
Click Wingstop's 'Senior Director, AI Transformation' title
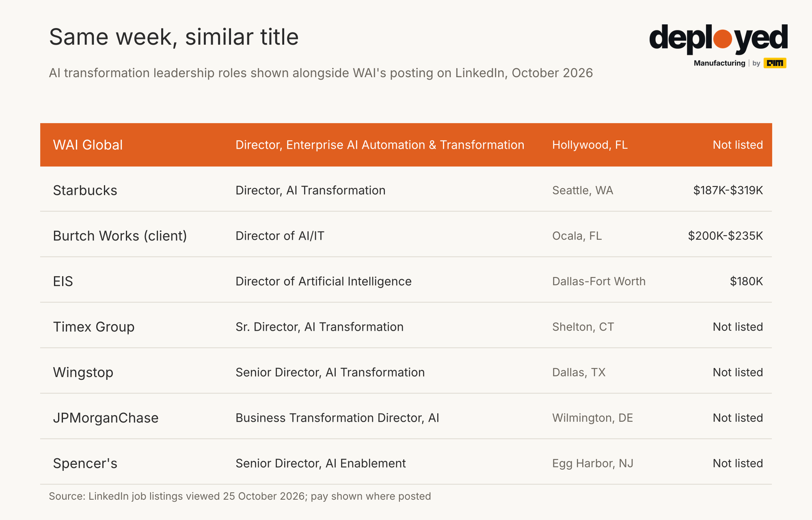(x=330, y=373)
